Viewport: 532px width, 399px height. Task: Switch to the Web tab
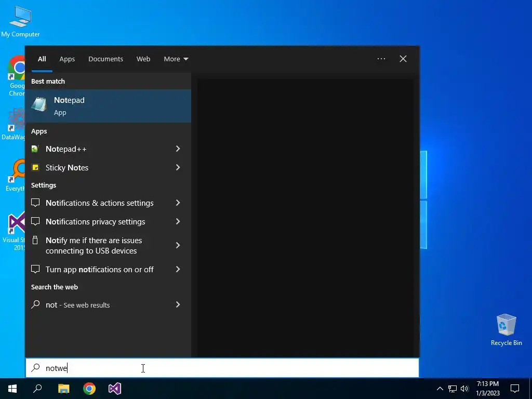[143, 59]
